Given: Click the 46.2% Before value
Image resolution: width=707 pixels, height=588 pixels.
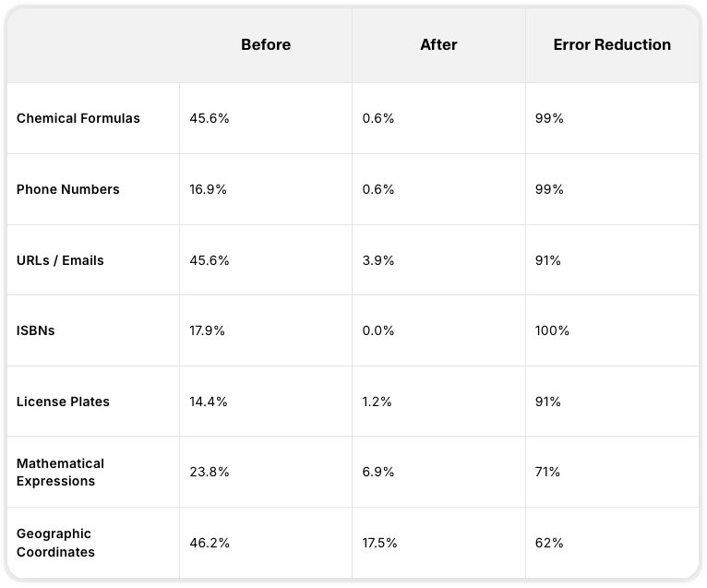Looking at the screenshot, I should [x=210, y=543].
